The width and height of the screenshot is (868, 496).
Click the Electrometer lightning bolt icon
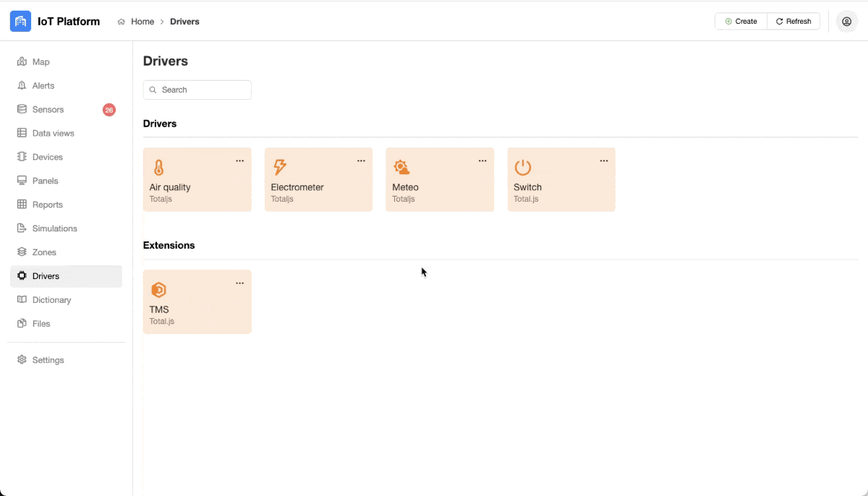coord(279,168)
